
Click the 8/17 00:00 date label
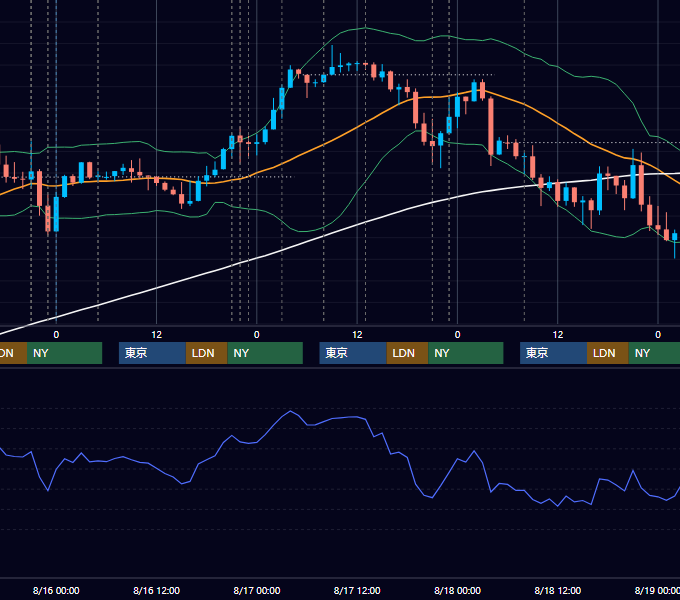(257, 590)
